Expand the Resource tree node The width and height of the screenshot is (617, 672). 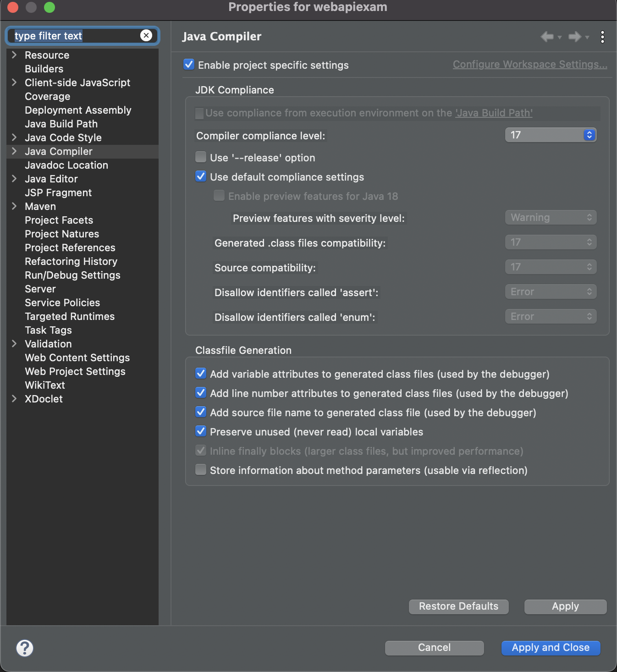click(14, 55)
